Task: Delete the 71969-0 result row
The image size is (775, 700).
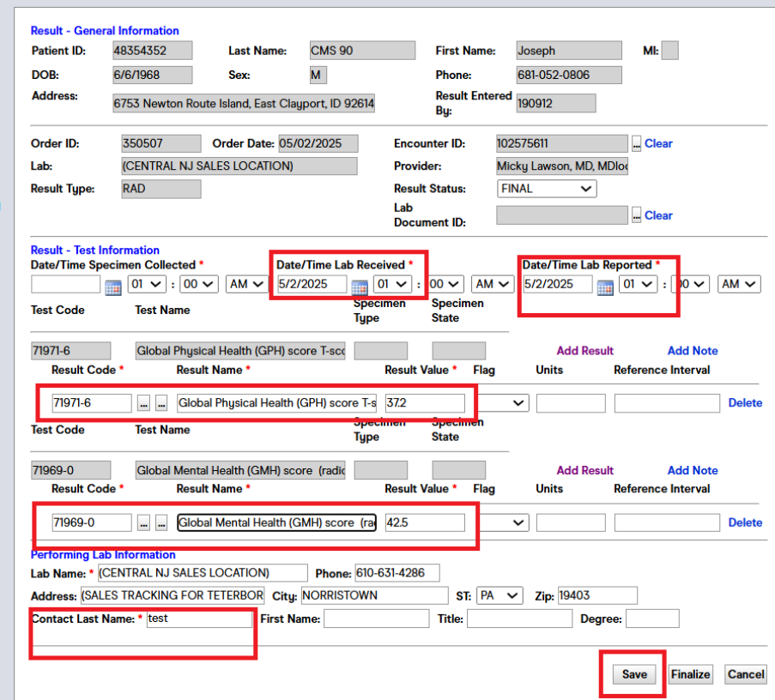Action: [x=745, y=522]
